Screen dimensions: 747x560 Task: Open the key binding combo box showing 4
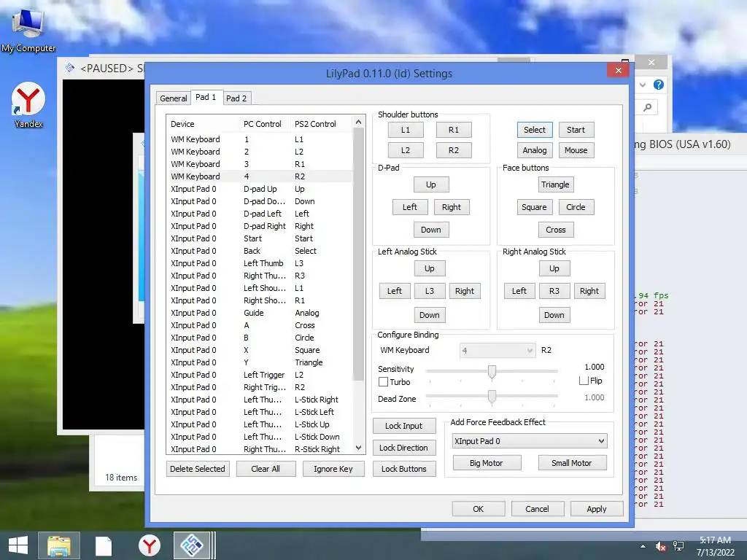pos(498,351)
